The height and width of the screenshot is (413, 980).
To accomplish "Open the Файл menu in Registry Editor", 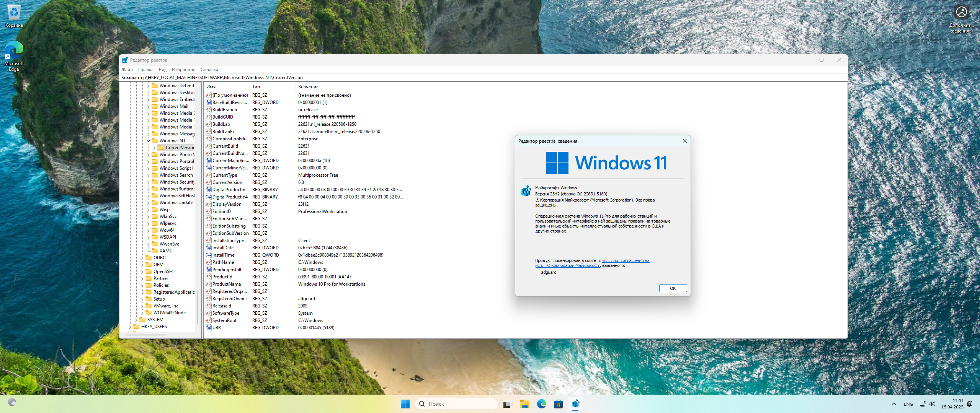I will pyautogui.click(x=127, y=69).
